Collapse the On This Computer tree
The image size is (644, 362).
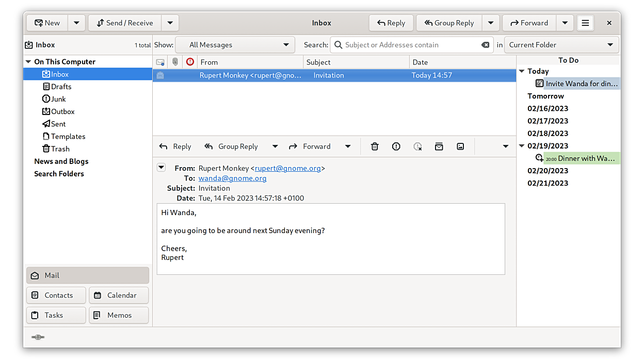coord(28,62)
